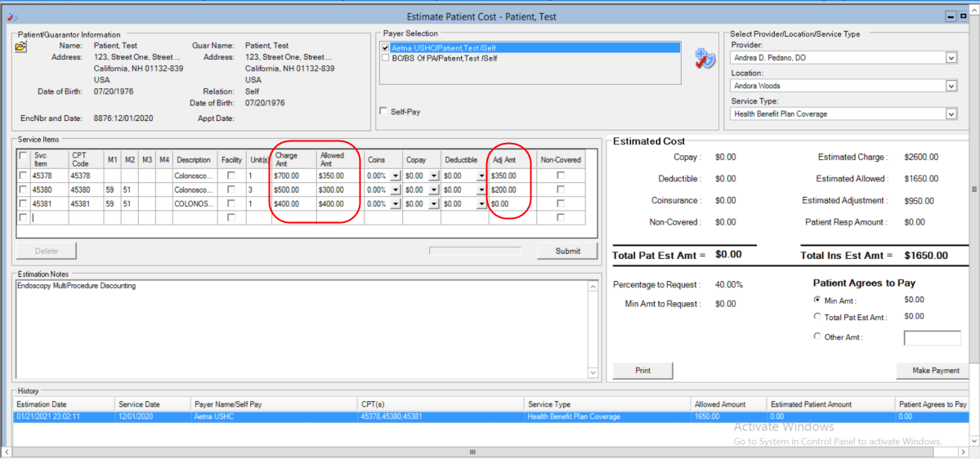Click the Service Type history column header
This screenshot has height=459, width=980.
click(x=607, y=404)
